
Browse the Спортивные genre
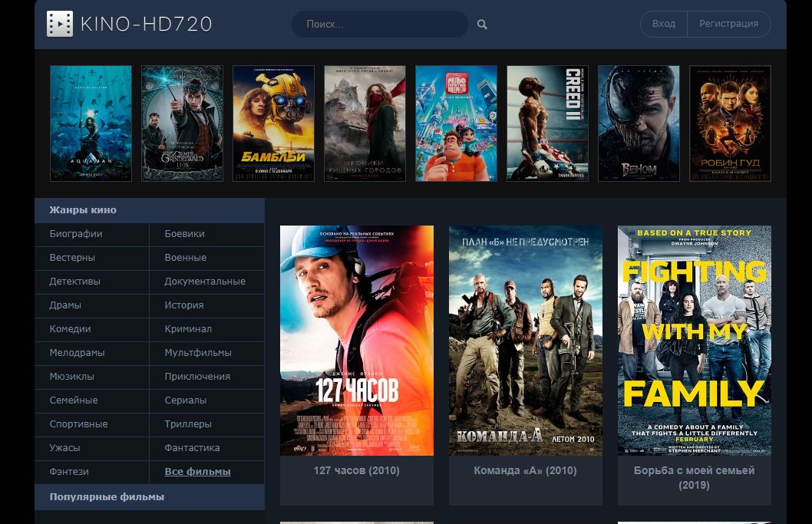[x=78, y=424]
